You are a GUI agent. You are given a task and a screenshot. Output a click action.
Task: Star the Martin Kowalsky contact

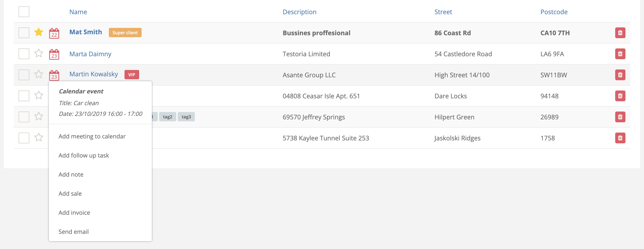click(x=39, y=74)
